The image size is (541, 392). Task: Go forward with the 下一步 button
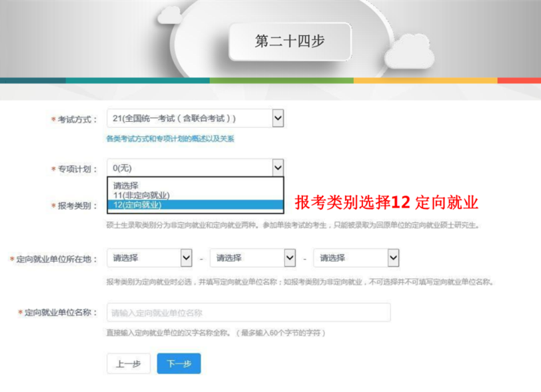179,363
